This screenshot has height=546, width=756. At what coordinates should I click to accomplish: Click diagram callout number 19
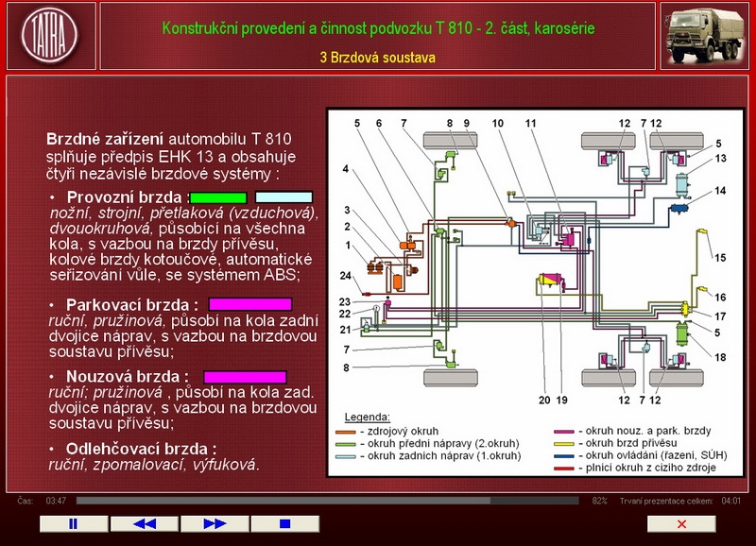coord(561,400)
